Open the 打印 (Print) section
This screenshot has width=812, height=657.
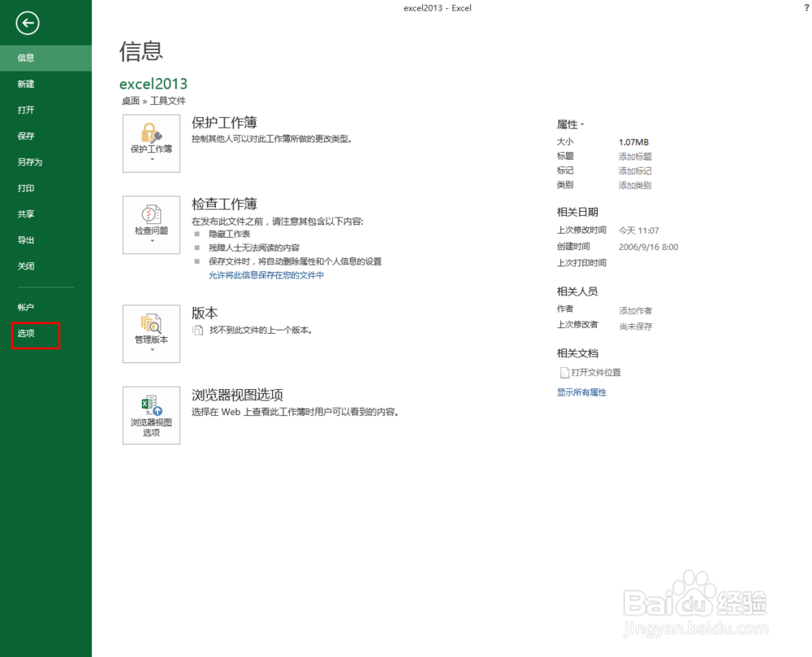point(24,188)
